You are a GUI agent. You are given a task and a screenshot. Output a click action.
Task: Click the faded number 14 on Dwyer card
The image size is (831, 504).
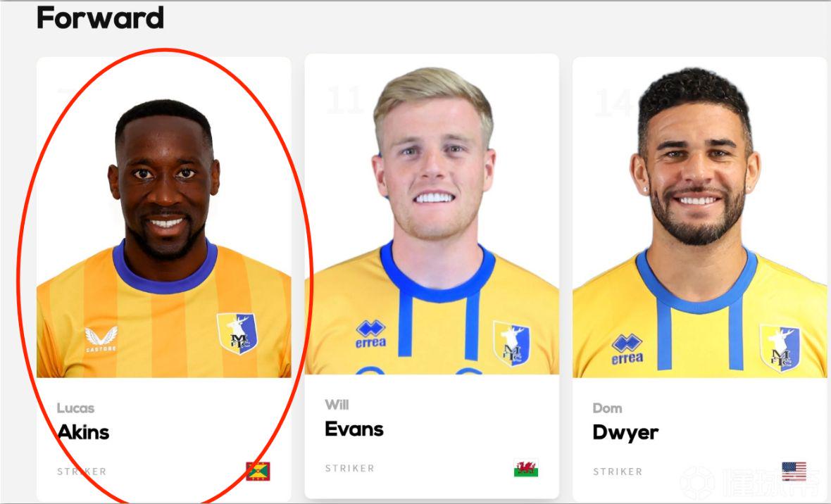tap(613, 103)
